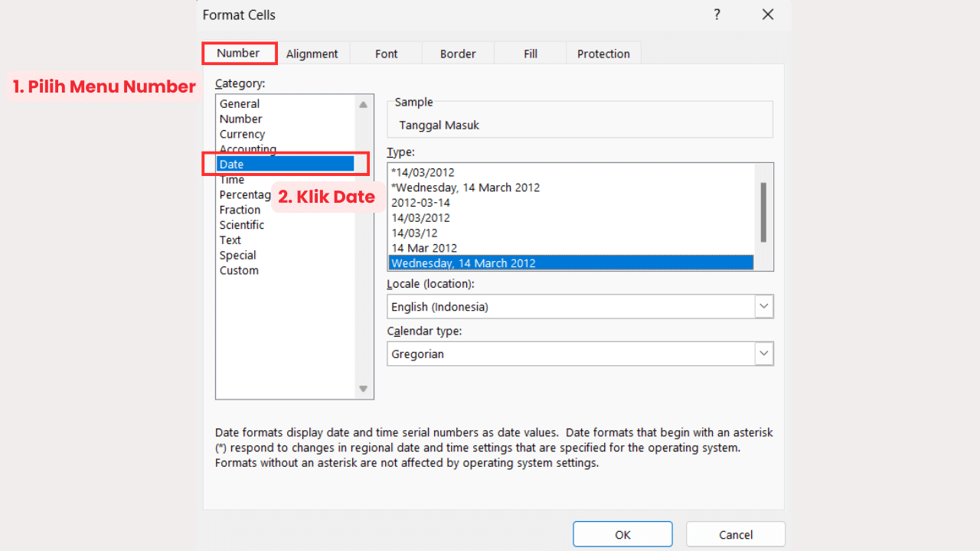Viewport: 980px width, 551px height.
Task: Select the Fraction category
Action: click(x=240, y=210)
